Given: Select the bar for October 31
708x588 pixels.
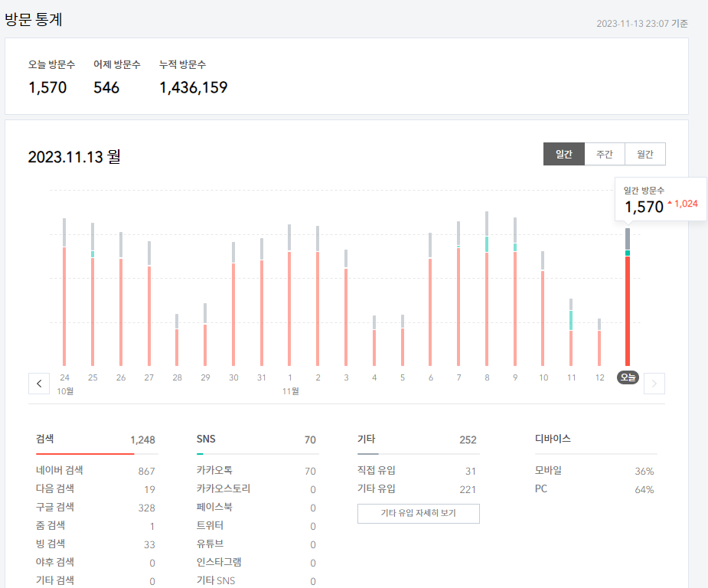Looking at the screenshot, I should point(262,302).
